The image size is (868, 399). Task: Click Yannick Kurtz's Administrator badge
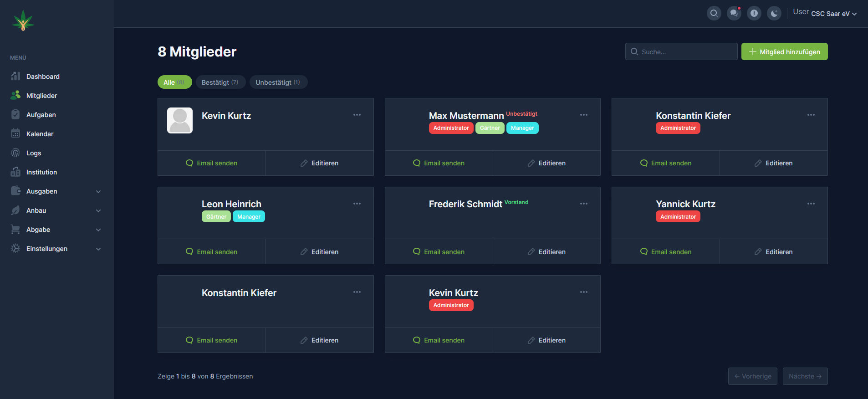point(678,217)
